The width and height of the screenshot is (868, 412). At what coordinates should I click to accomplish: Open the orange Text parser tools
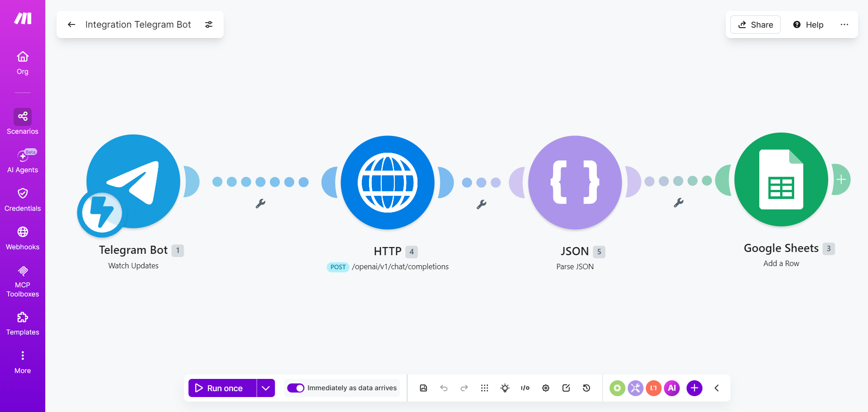(x=653, y=388)
